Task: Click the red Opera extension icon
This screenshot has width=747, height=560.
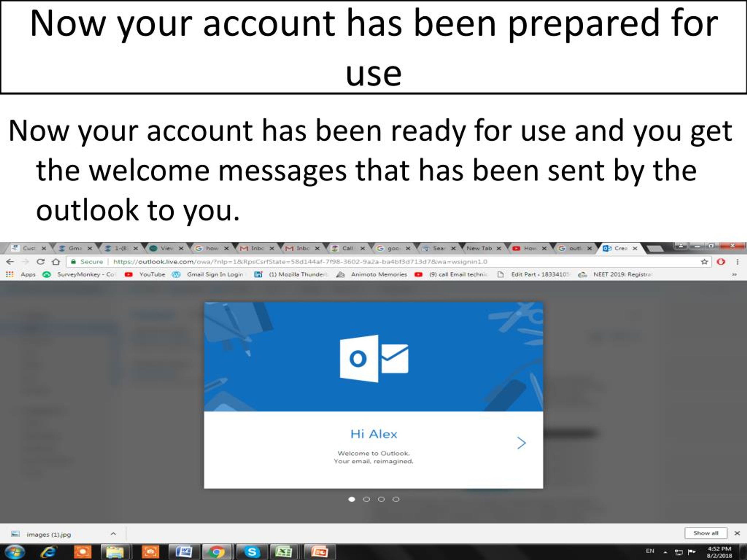Action: [x=721, y=262]
